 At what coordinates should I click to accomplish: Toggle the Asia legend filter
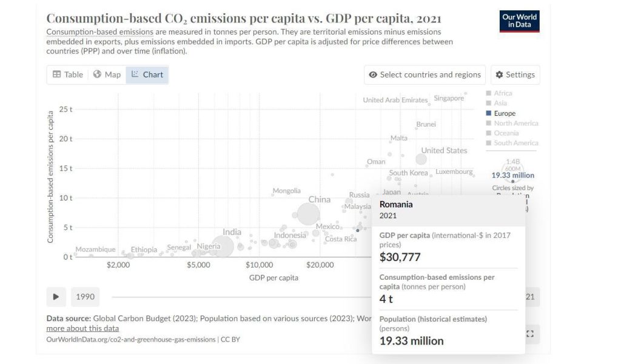[x=497, y=103]
